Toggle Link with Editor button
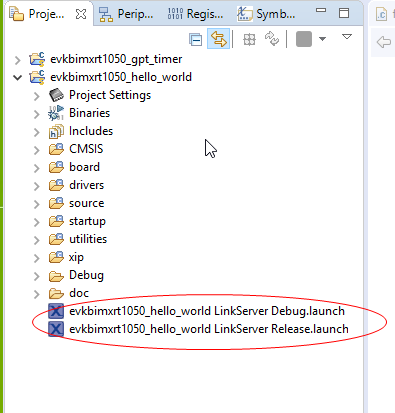This screenshot has width=395, height=413. pos(218,39)
